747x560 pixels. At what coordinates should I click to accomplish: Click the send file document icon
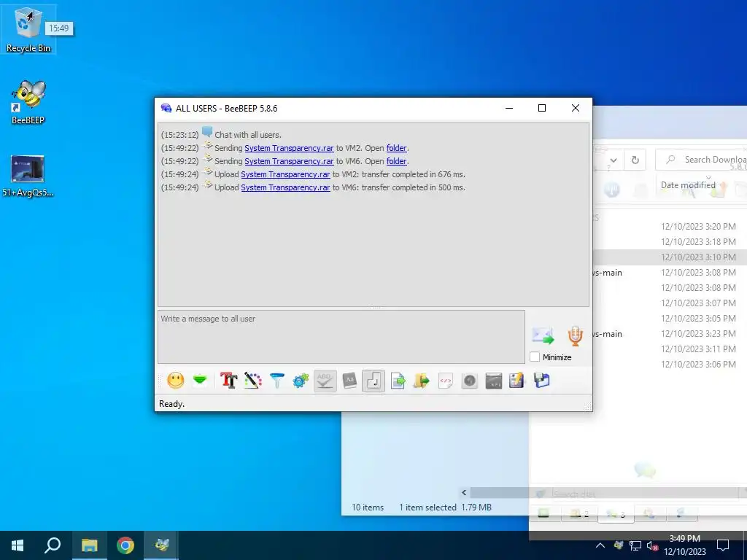pos(398,381)
